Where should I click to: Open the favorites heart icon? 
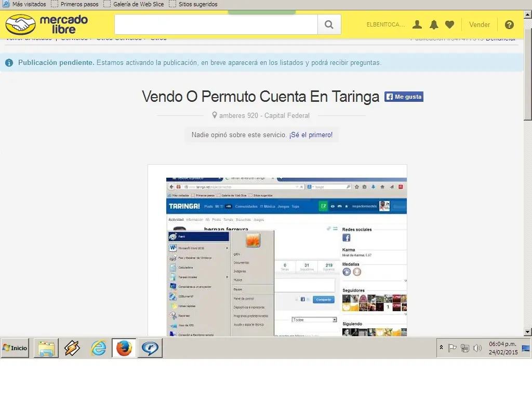[449, 24]
